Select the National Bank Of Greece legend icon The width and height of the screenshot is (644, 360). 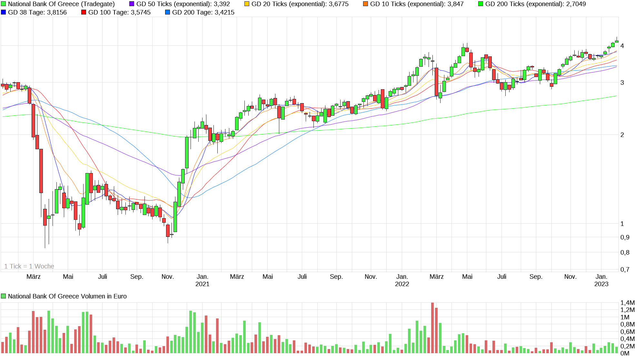tap(3, 4)
